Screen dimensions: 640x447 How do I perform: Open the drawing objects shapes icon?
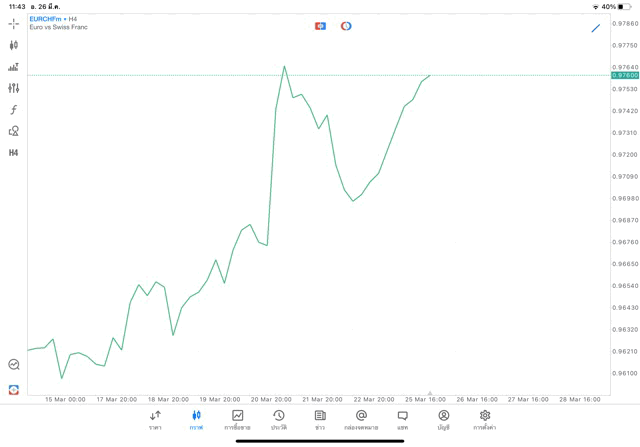click(x=14, y=131)
